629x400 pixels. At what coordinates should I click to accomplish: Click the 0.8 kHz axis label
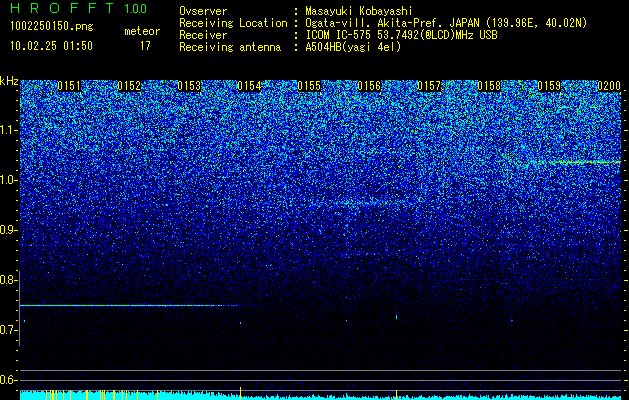tap(8, 280)
